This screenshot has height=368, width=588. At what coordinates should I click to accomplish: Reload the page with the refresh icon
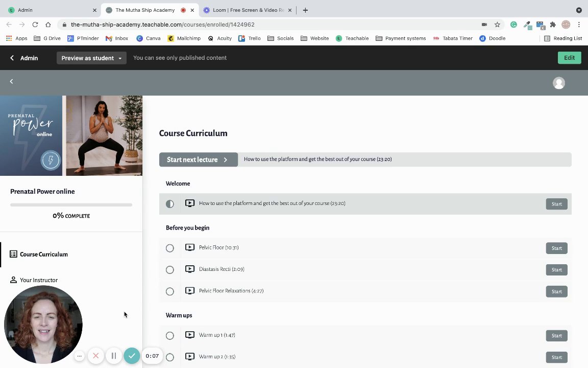point(35,25)
